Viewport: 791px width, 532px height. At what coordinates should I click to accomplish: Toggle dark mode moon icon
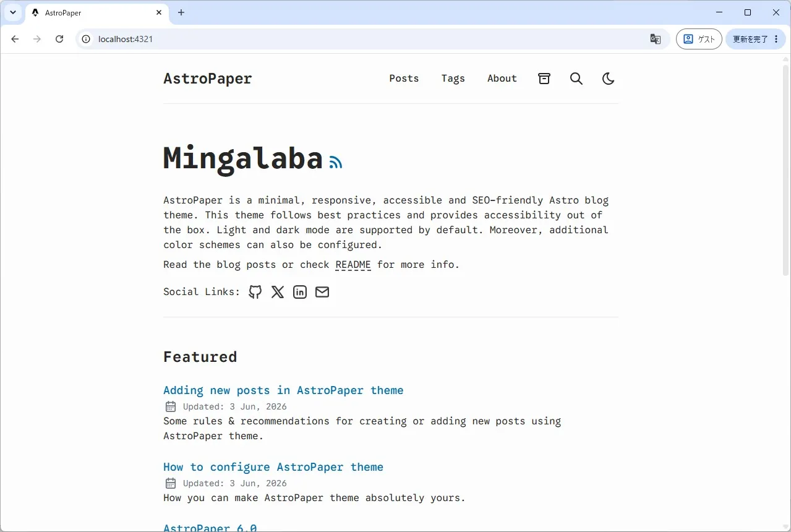point(609,79)
